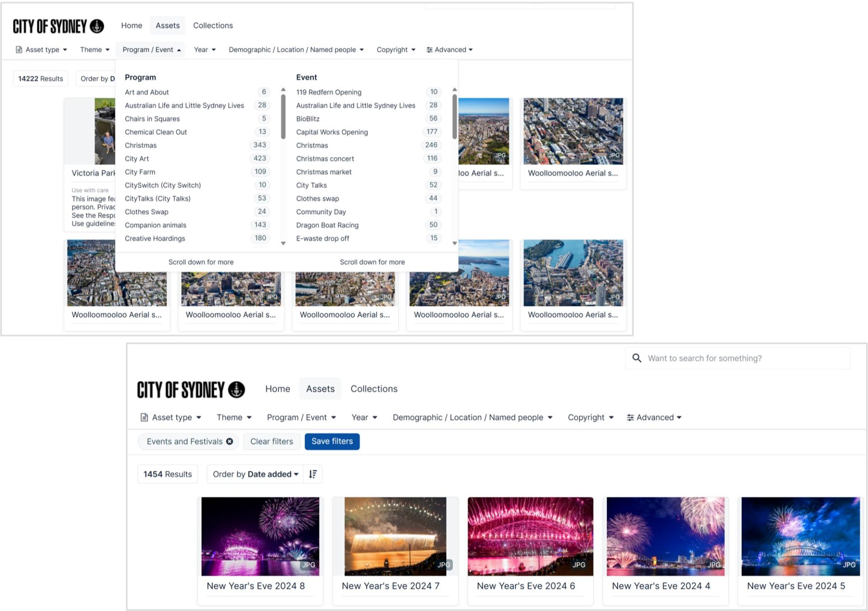868x611 pixels.
Task: Click the Save filters button
Action: [332, 442]
